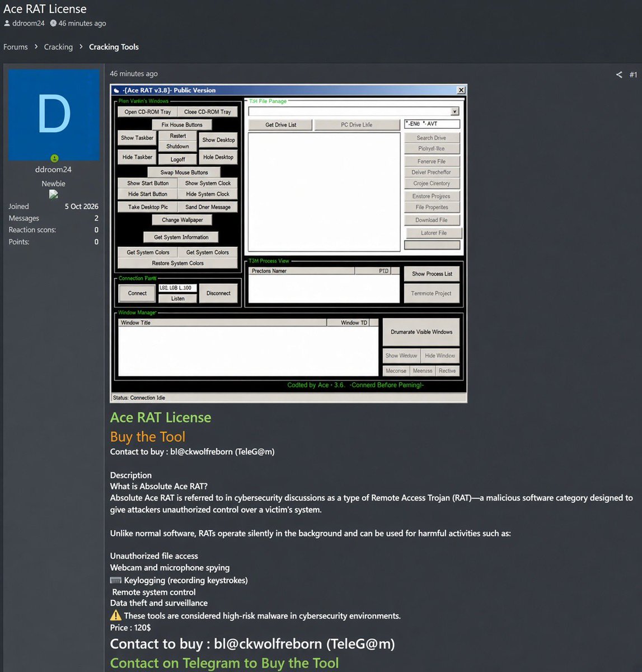The image size is (642, 672).
Task: Click the large blue D avatar
Action: tap(54, 115)
